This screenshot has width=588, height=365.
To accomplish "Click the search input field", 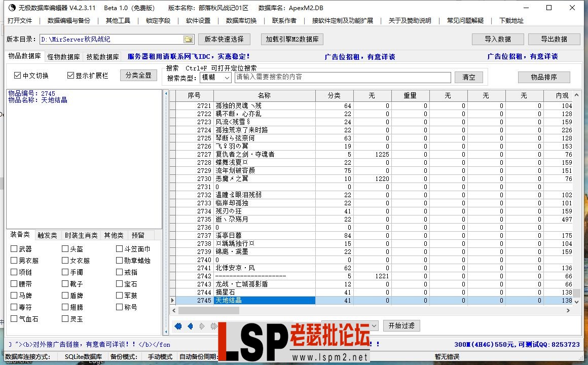I will [343, 77].
